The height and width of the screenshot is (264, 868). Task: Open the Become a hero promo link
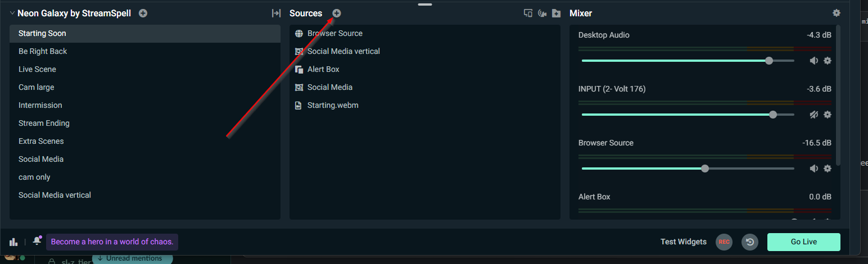(x=112, y=242)
